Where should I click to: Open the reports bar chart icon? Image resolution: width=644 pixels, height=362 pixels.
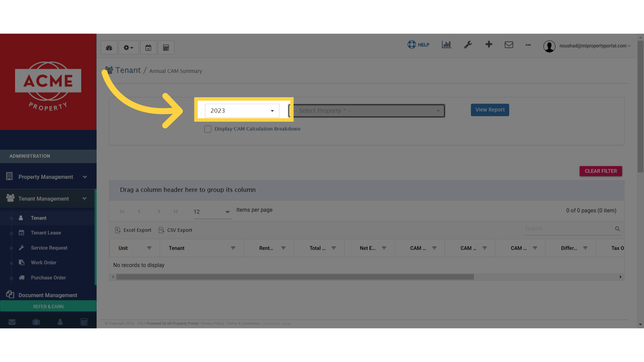point(446,45)
